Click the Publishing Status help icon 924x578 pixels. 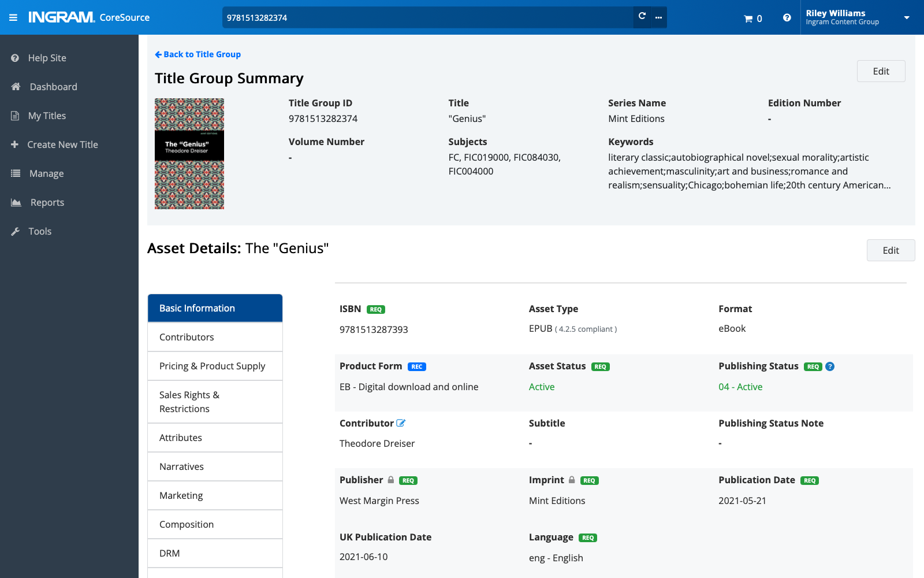tap(830, 366)
